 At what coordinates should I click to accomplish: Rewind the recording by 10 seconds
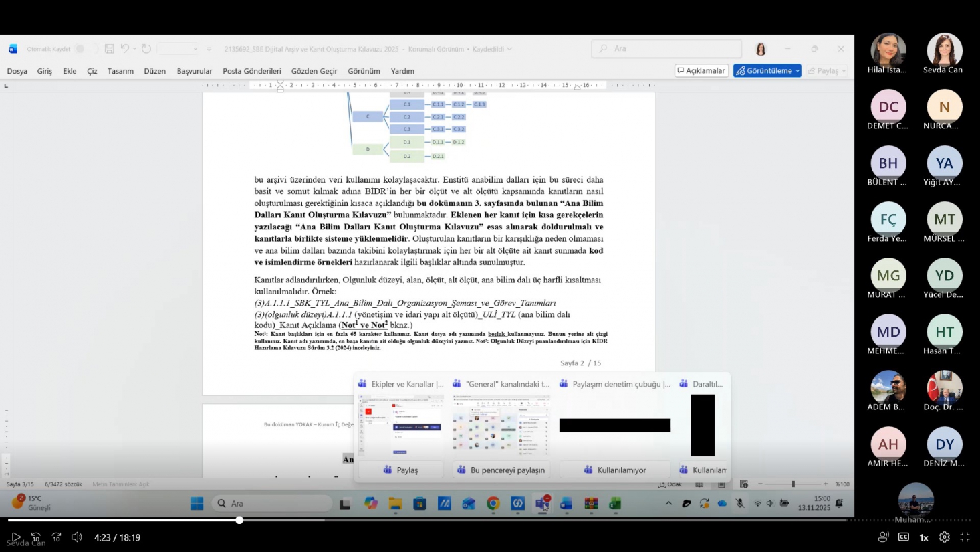pos(36,537)
